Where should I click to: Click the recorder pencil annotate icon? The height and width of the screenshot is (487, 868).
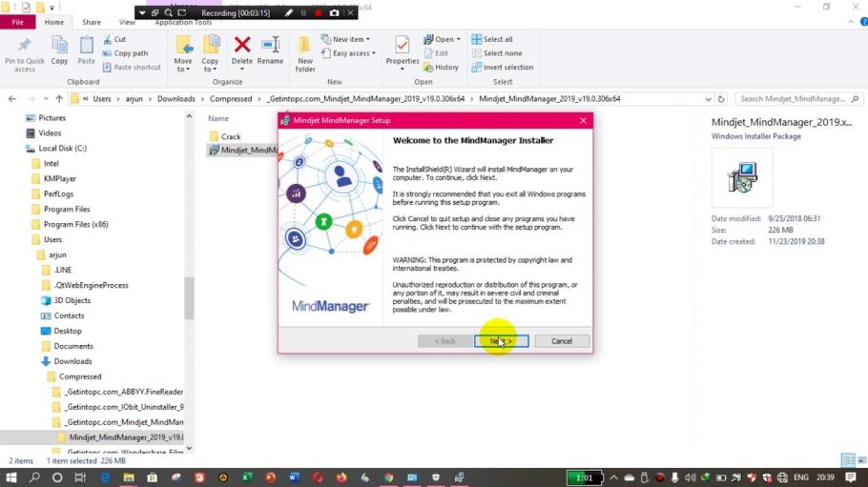[288, 12]
